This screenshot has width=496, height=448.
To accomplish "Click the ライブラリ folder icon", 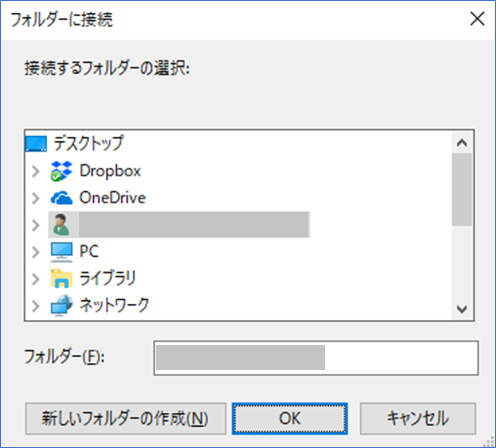I will (x=61, y=278).
